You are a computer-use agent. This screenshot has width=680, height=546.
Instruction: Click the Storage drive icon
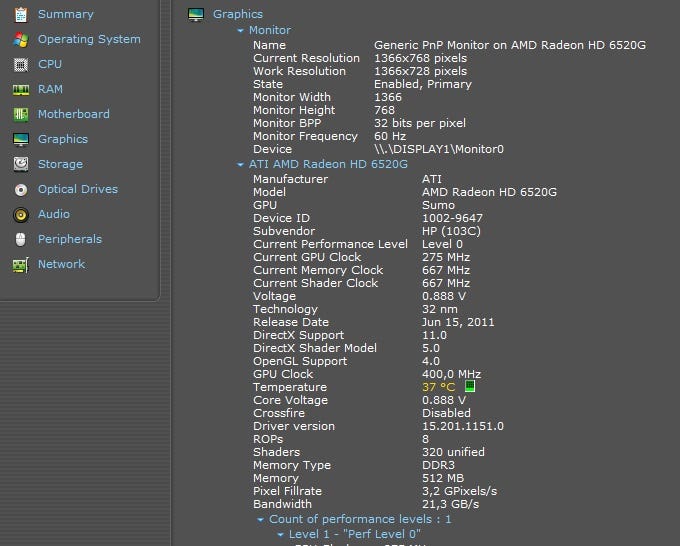20,164
